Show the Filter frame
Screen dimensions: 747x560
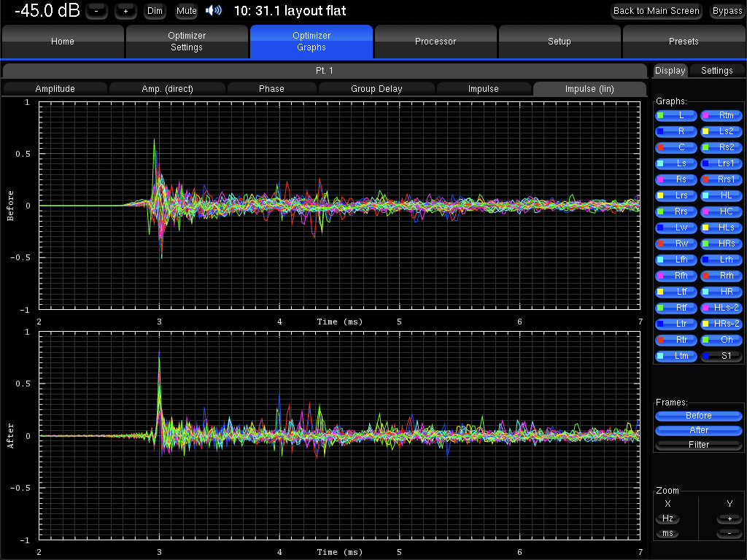point(699,444)
